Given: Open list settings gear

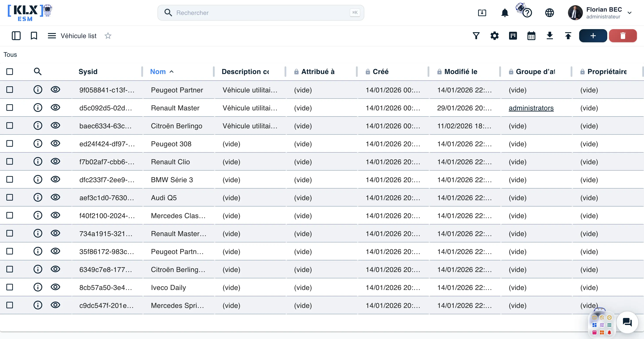Looking at the screenshot, I should pyautogui.click(x=494, y=36).
